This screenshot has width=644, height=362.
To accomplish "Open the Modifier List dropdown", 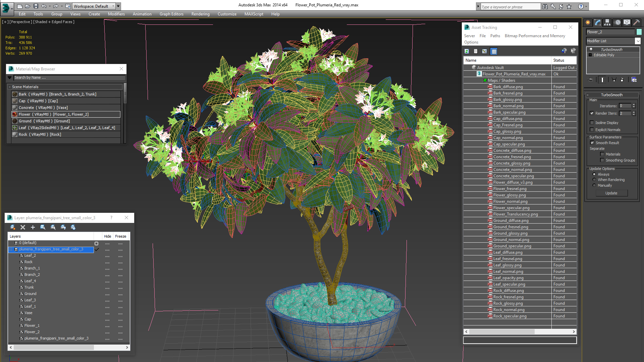I will pyautogui.click(x=638, y=41).
